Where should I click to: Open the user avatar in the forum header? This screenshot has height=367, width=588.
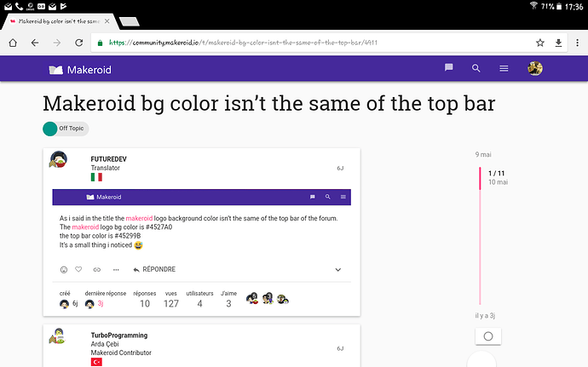pos(535,68)
